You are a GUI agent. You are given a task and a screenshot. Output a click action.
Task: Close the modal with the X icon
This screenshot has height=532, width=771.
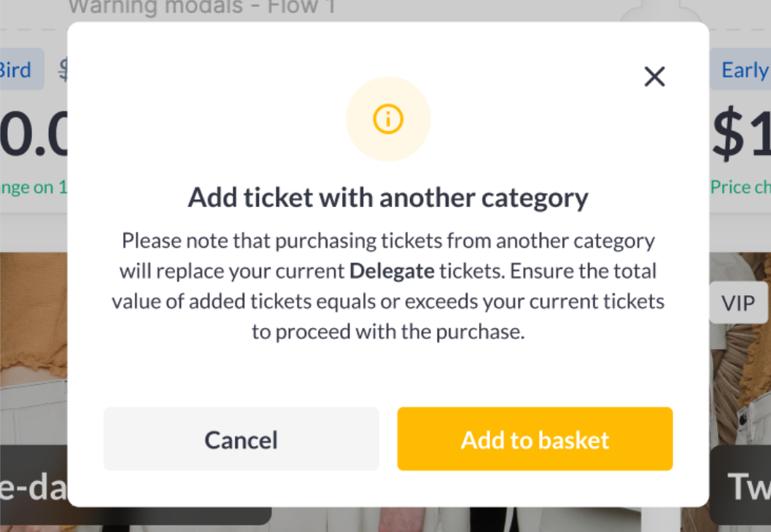[x=654, y=77]
